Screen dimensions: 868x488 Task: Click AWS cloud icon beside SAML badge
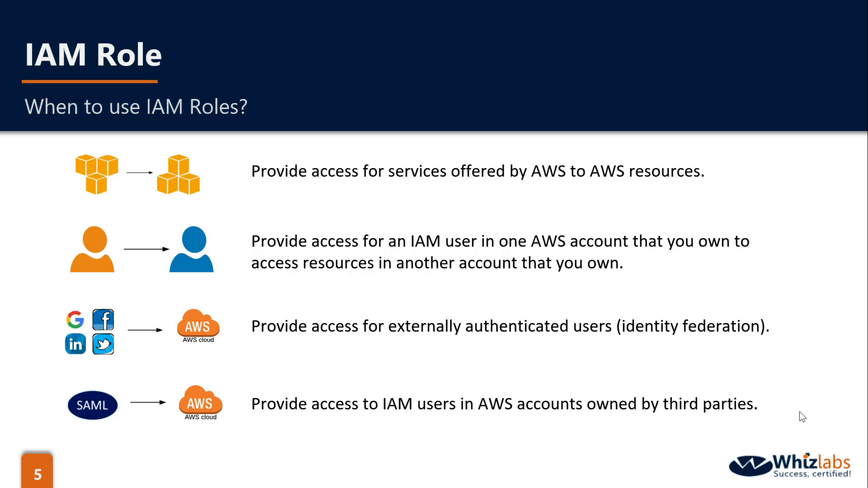tap(200, 402)
